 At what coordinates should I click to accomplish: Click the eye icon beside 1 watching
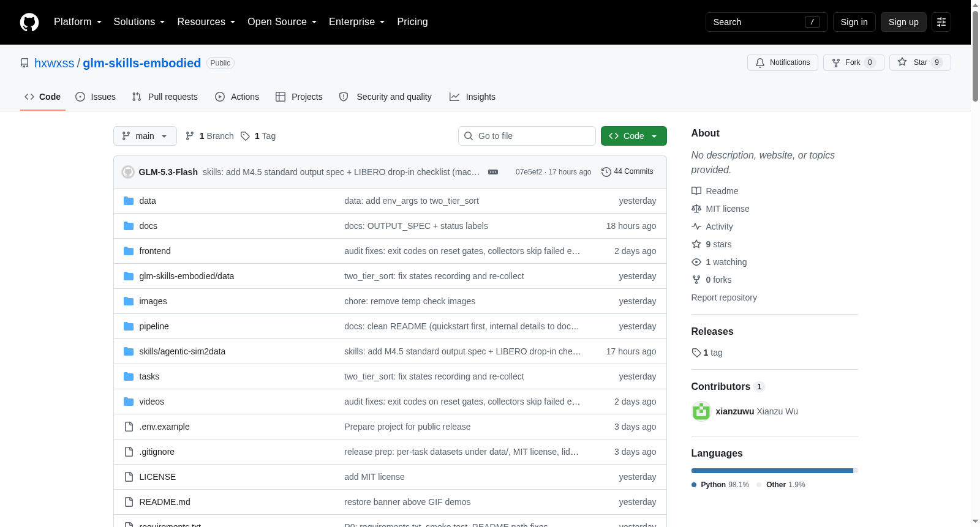click(696, 262)
